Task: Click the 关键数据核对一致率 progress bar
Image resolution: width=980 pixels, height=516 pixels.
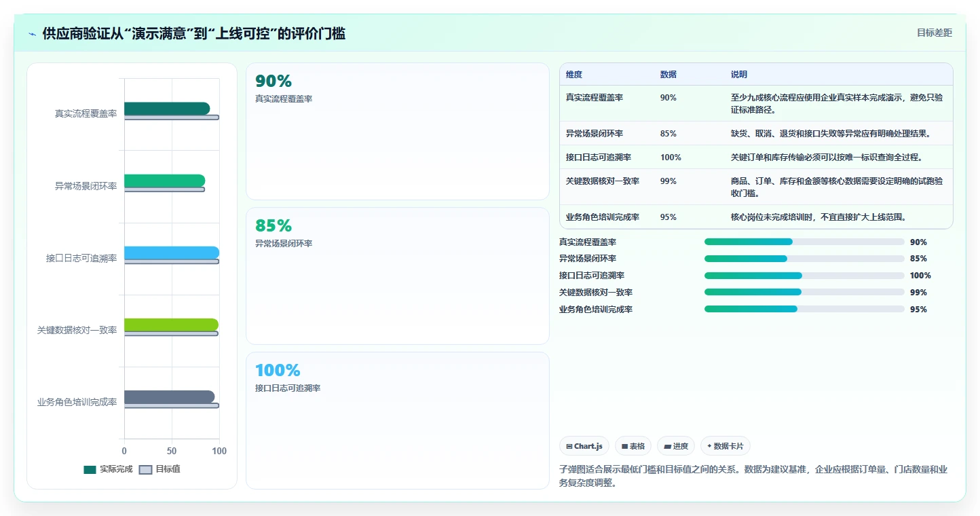Action: (x=804, y=293)
